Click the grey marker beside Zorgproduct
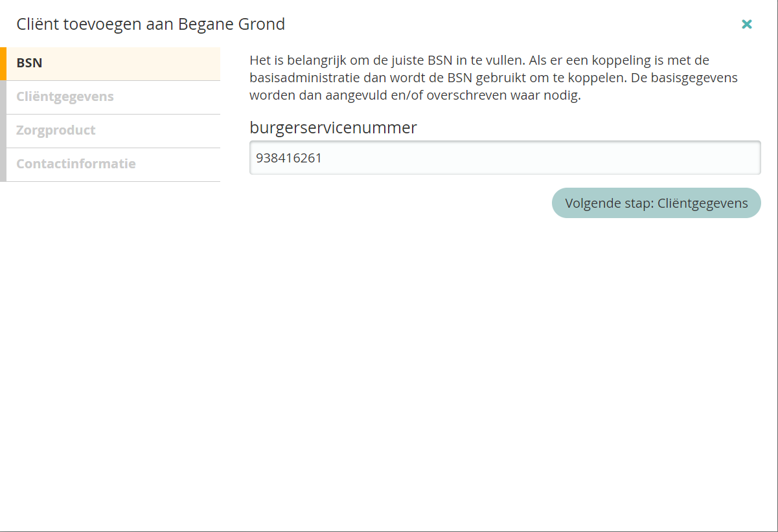778x532 pixels. [3, 131]
